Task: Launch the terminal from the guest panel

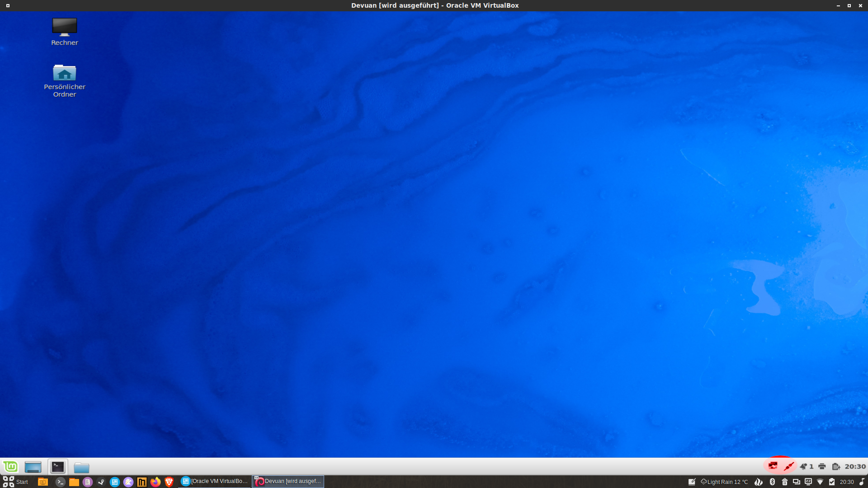Action: click(58, 467)
